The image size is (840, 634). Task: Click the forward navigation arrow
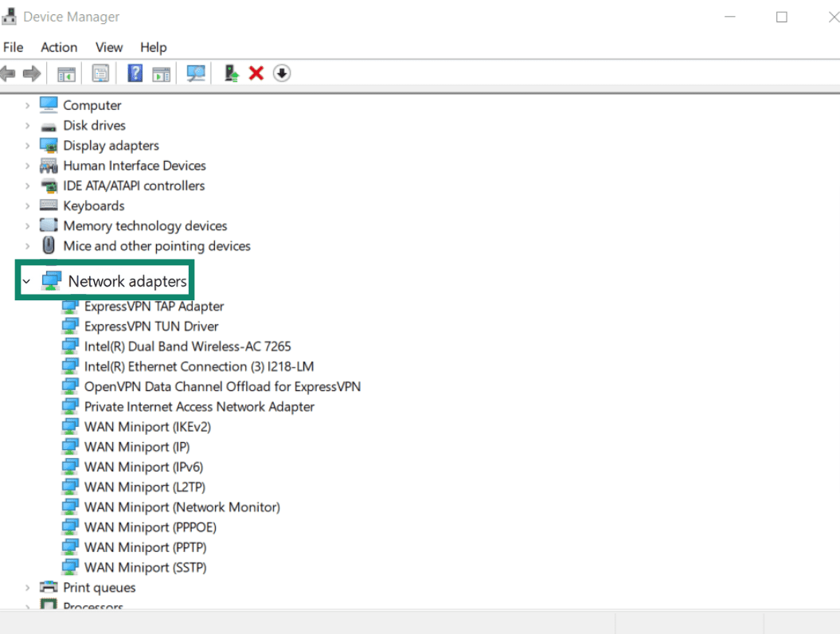(x=31, y=72)
